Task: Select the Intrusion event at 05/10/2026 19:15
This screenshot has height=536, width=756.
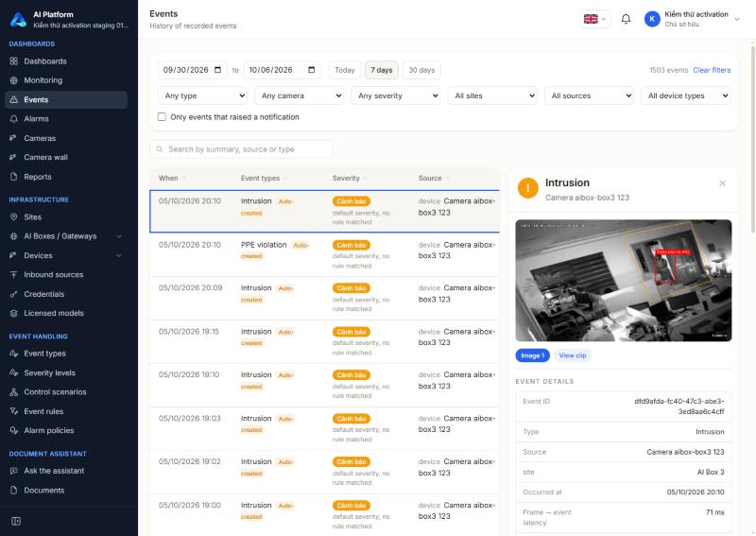Action: pos(324,341)
